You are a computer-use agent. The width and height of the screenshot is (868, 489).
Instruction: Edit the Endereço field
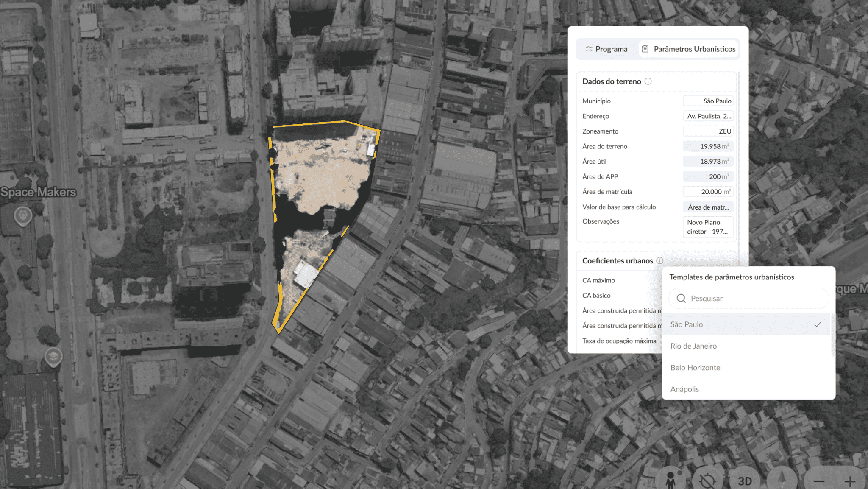[x=708, y=116]
